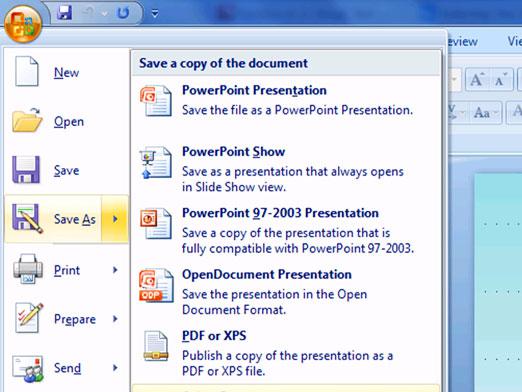
Task: Choose Save from the Office menu
Action: [x=66, y=170]
